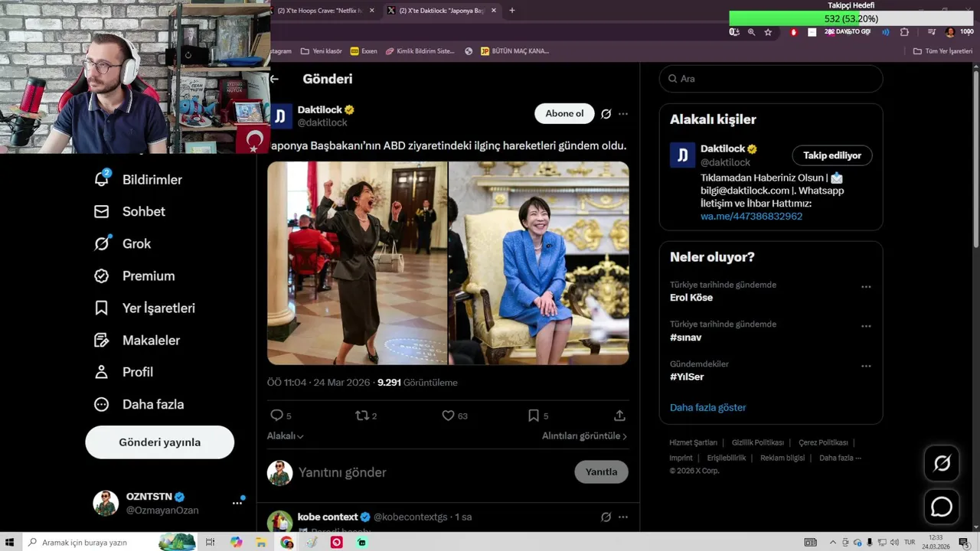
Task: Open Copilot icon on taskbar
Action: 236,542
